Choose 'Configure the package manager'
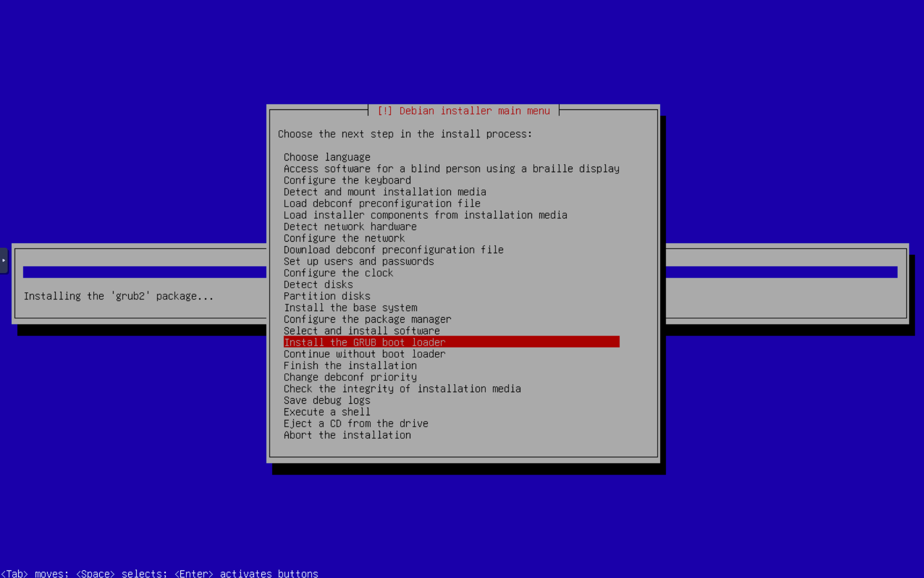Viewport: 924px width, 578px height. [x=367, y=320]
